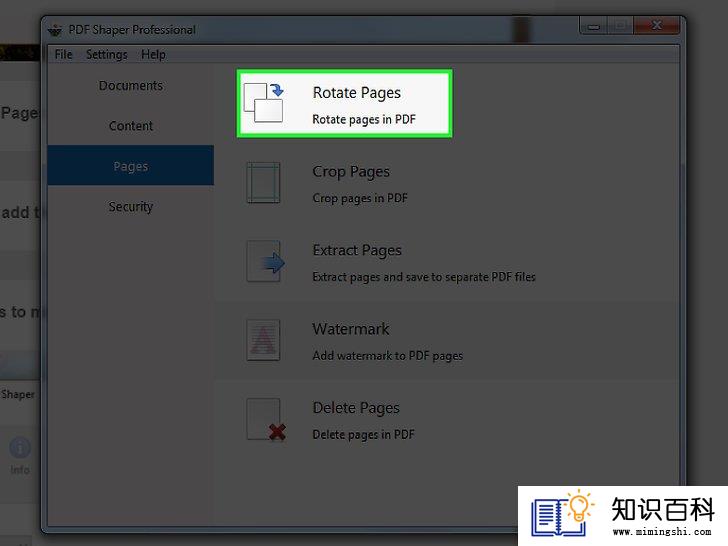The height and width of the screenshot is (546, 728).
Task: Click 'Crop pages in PDF' description
Action: click(x=360, y=198)
